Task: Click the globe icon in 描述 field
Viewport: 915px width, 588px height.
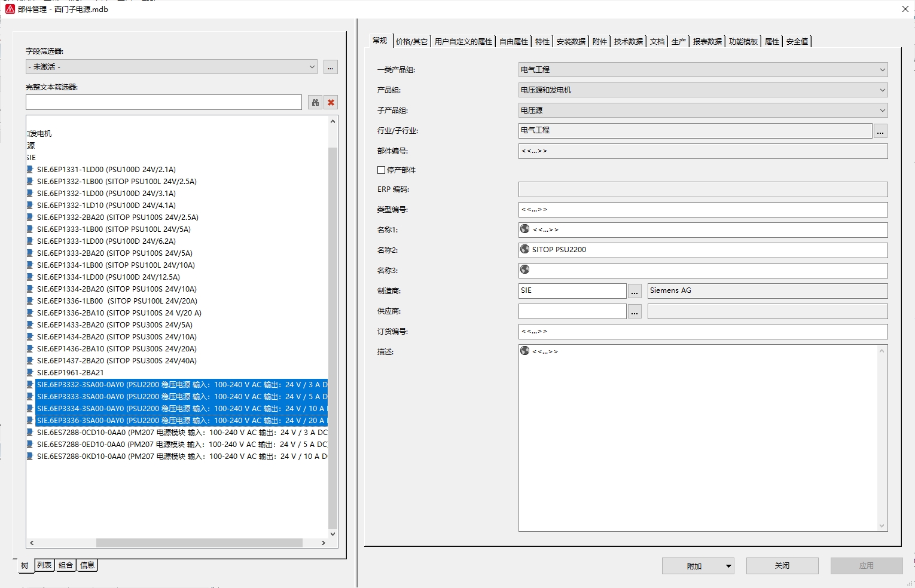Action: tap(525, 351)
